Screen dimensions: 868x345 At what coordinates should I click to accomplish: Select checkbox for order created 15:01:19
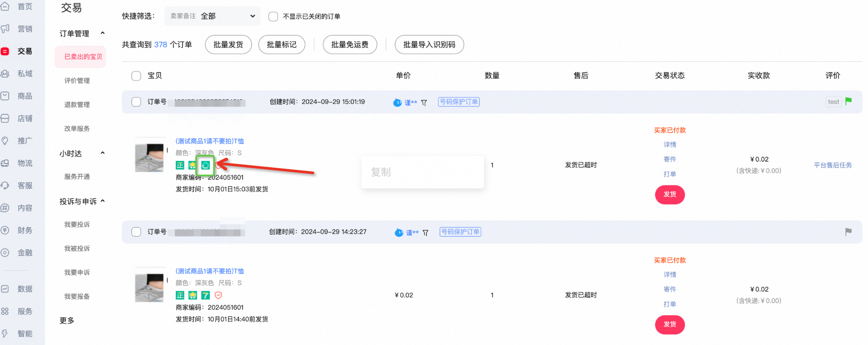(136, 102)
